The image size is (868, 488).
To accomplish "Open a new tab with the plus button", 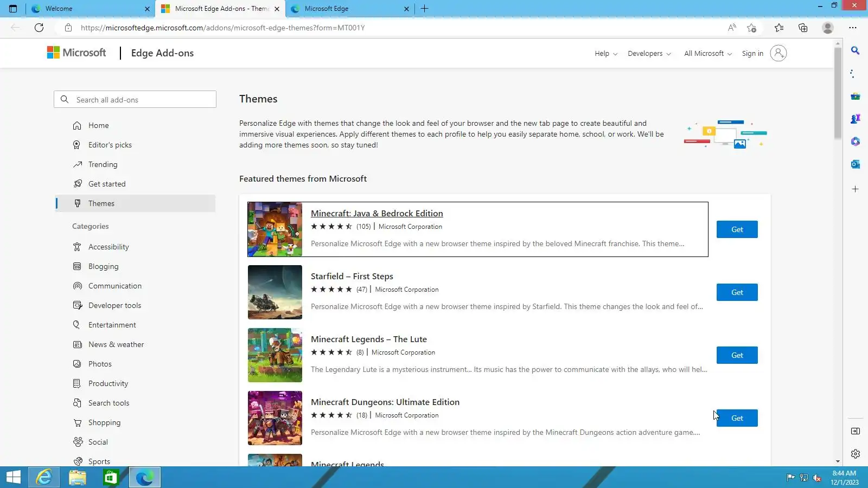I will coord(425,9).
